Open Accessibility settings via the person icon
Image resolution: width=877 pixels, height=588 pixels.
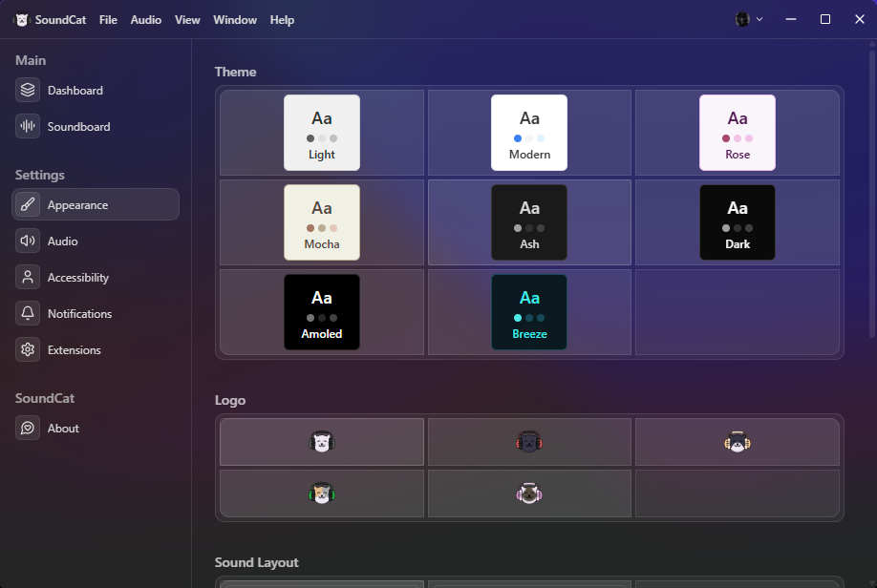pyautogui.click(x=28, y=277)
